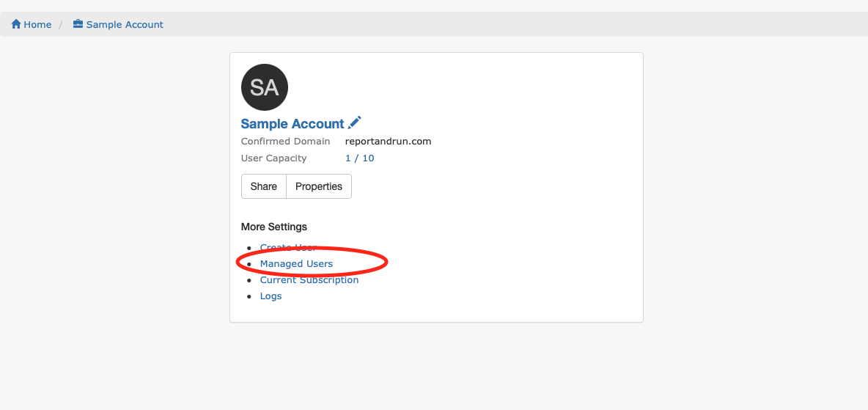Viewport: 868px width, 410px height.
Task: Click the Confirmed Domain label
Action: coord(286,142)
